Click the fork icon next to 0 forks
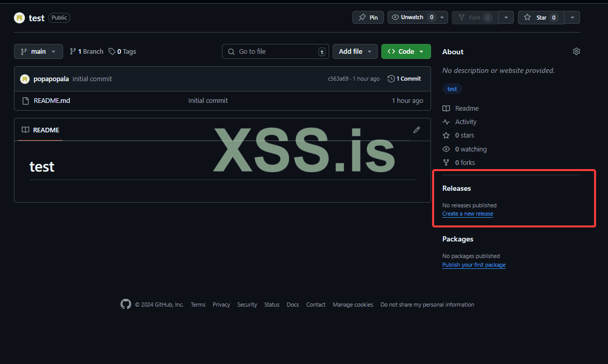This screenshot has width=608, height=364. [447, 162]
